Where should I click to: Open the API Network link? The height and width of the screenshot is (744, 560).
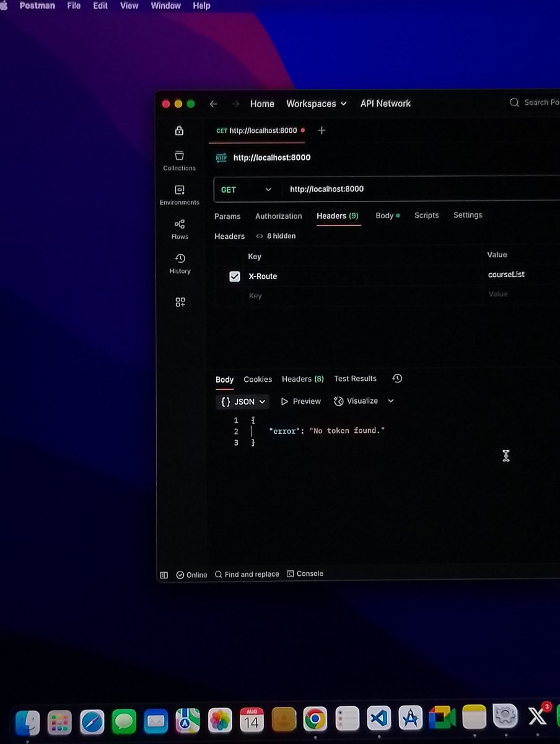[x=385, y=104]
